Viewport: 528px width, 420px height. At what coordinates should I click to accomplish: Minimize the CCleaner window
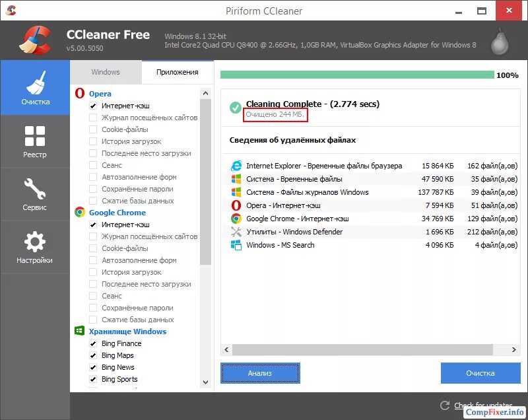coord(458,11)
